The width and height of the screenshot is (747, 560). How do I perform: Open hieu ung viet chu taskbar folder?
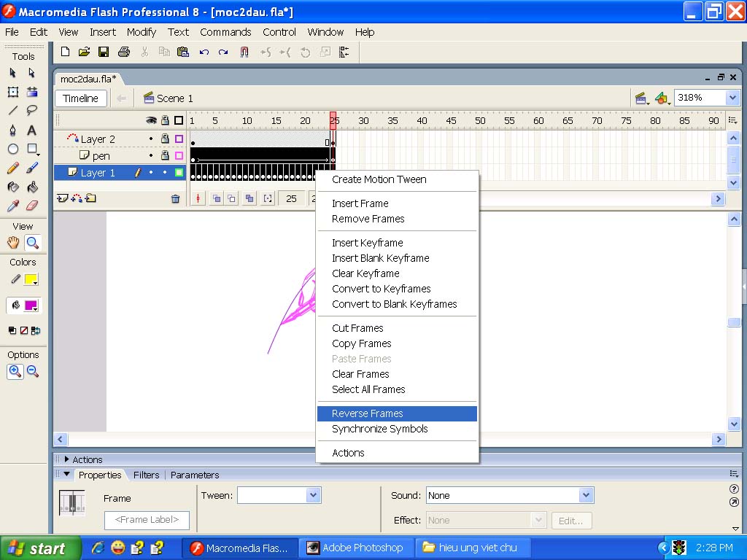tap(473, 548)
